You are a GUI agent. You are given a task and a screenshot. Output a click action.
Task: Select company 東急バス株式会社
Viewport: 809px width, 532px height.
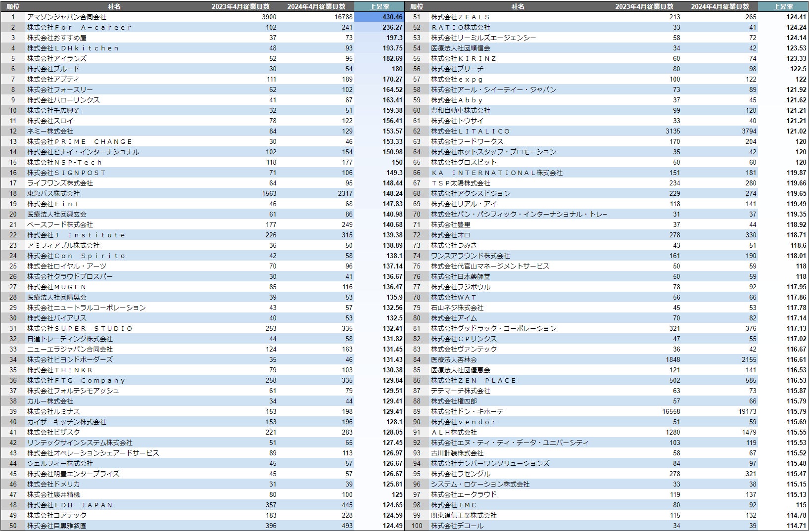tap(53, 193)
